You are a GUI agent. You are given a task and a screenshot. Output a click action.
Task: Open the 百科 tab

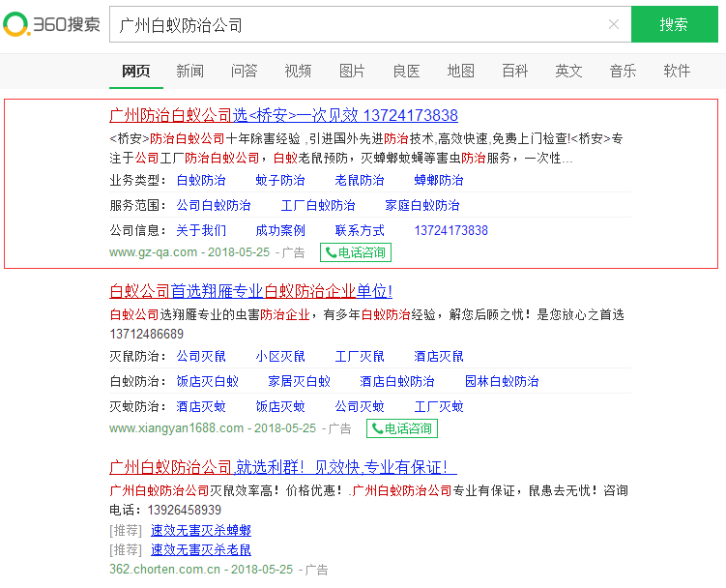(515, 71)
